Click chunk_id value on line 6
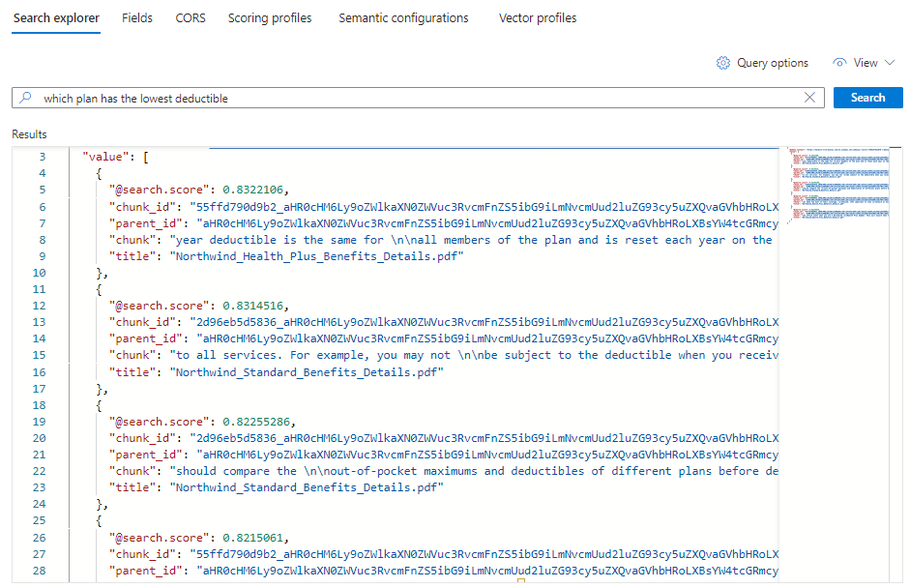Image resolution: width=910 pixels, height=588 pixels. click(x=484, y=207)
